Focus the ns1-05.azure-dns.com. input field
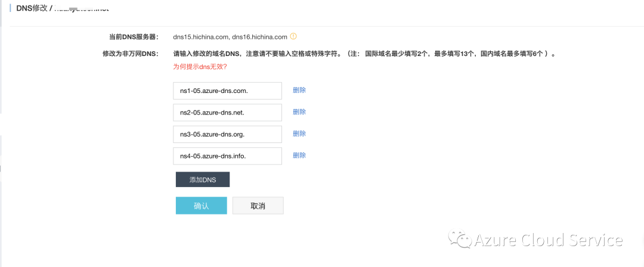 click(x=228, y=91)
